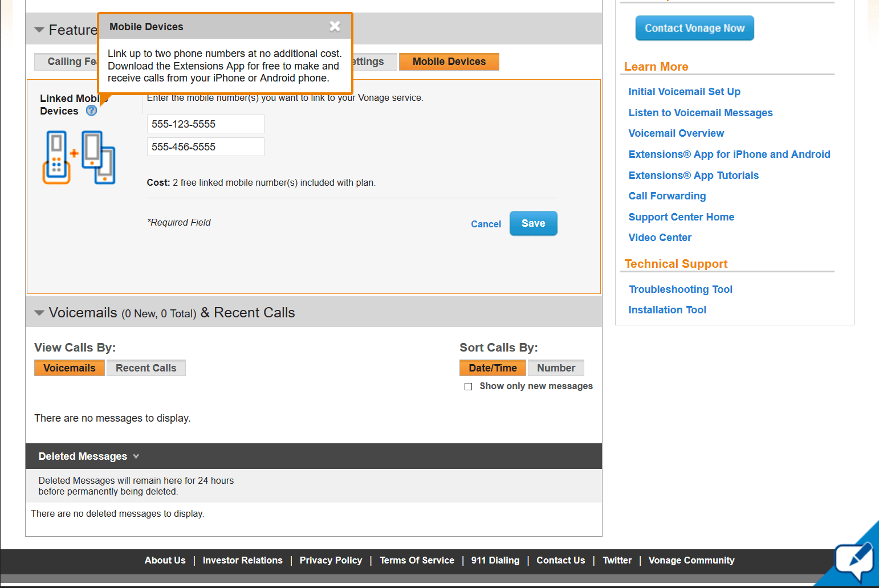Click the Cancel link
The height and width of the screenshot is (588, 879).
(x=486, y=224)
